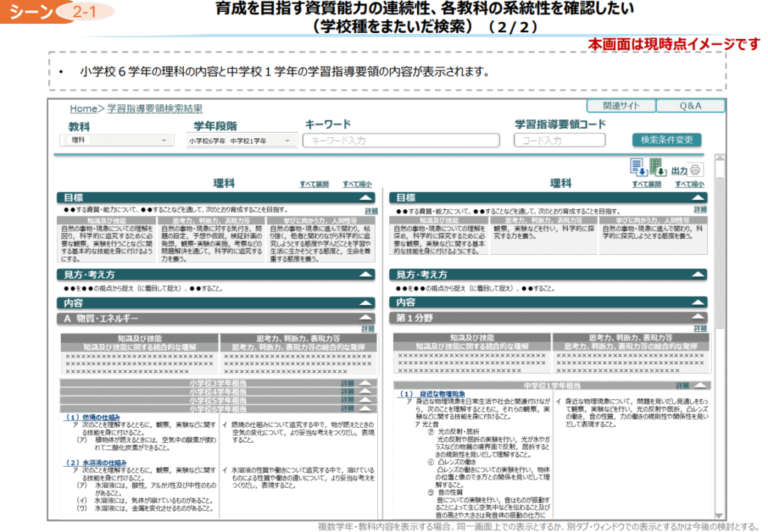This screenshot has width=768, height=532.
Task: Go to Home via breadcrumb link
Action: 83,109
